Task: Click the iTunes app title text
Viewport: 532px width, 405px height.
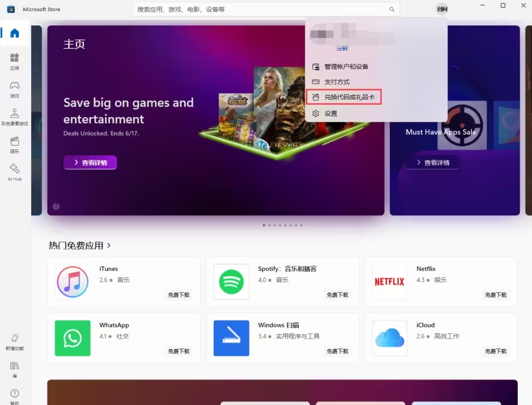Action: click(109, 269)
